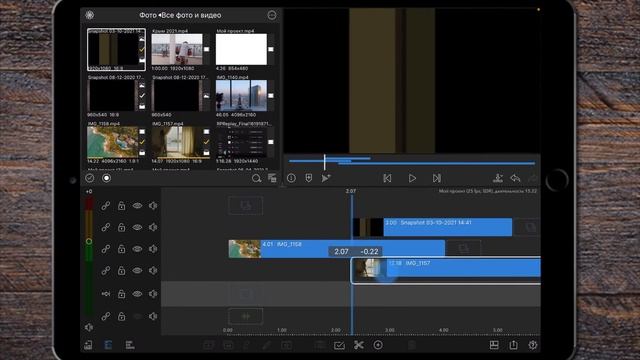Image resolution: width=640 pixels, height=360 pixels.
Task: Mute the bottom audio track speaker
Action: tap(153, 316)
